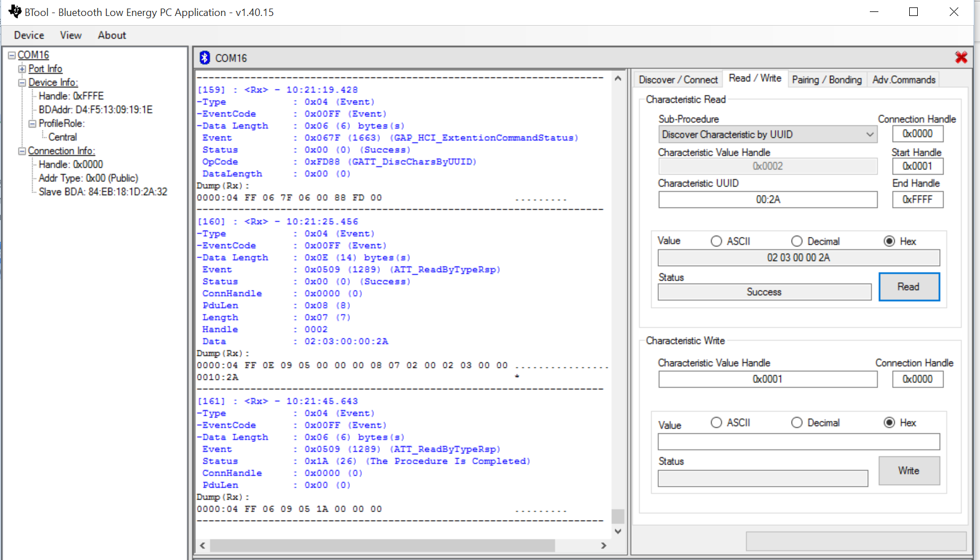Click the log's horizontal scrollbar left arrow
980x560 pixels.
click(x=203, y=546)
